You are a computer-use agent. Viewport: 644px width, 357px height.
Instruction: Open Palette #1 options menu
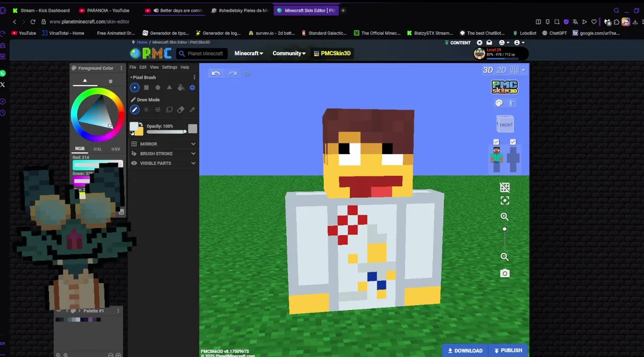[x=118, y=311]
